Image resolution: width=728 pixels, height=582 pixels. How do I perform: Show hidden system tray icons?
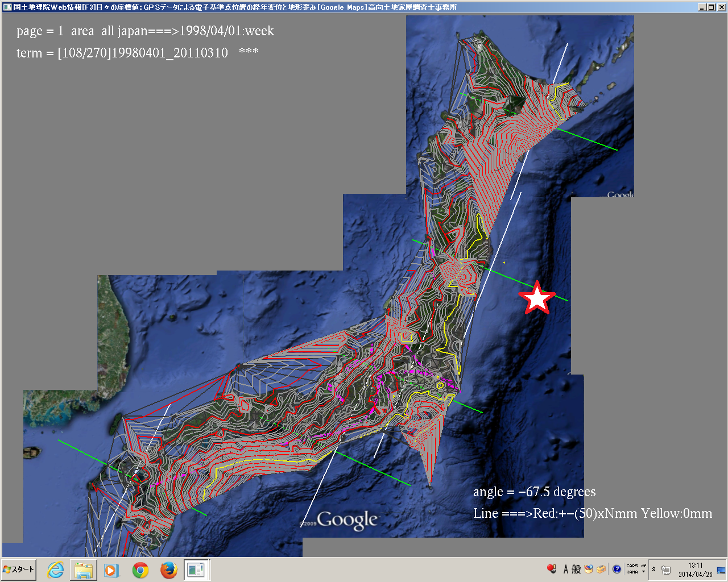654,569
